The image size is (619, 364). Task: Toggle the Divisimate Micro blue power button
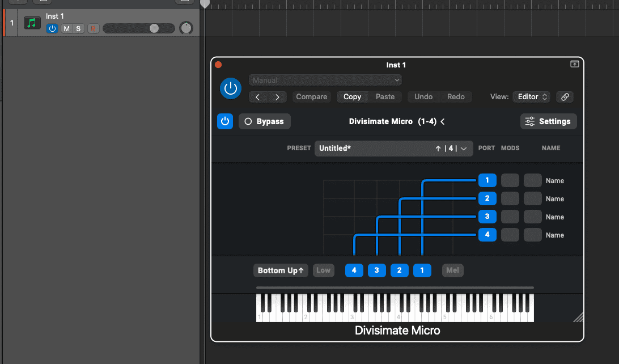coord(225,121)
